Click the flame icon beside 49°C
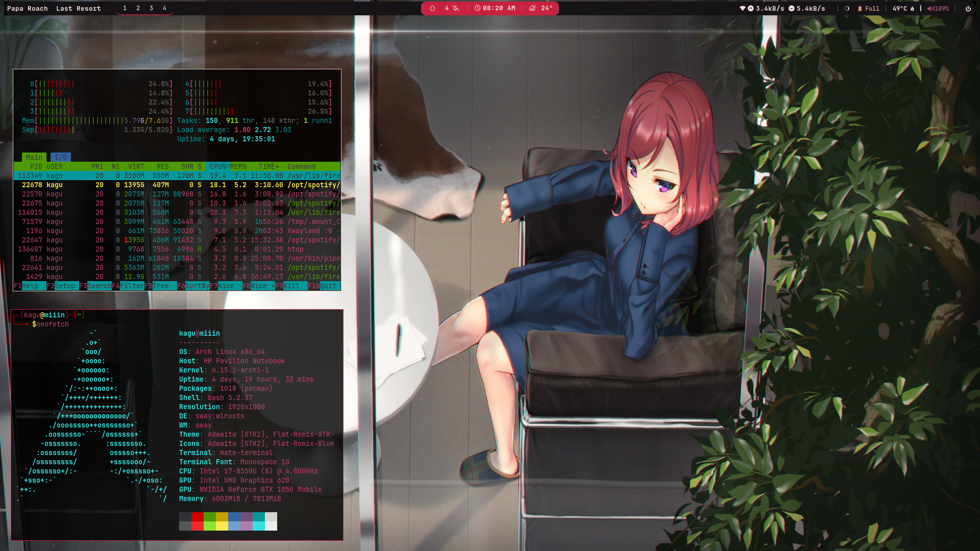The image size is (980, 551). (913, 8)
